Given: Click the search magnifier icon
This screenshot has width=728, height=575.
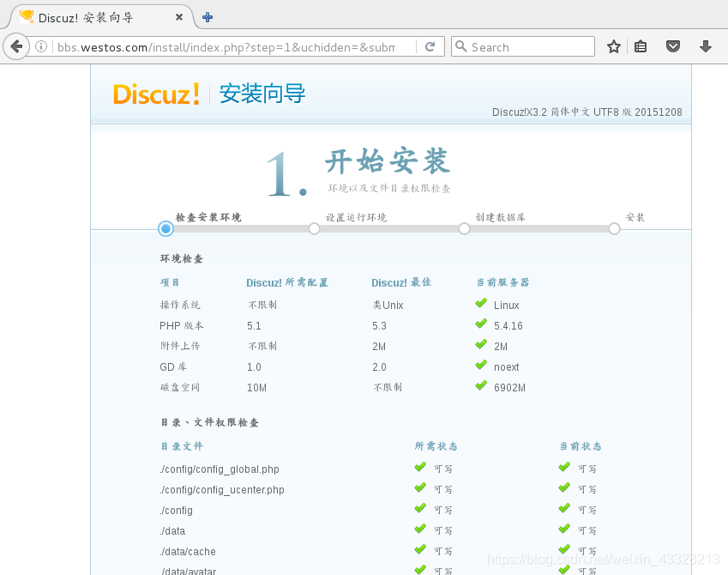Looking at the screenshot, I should 460,46.
